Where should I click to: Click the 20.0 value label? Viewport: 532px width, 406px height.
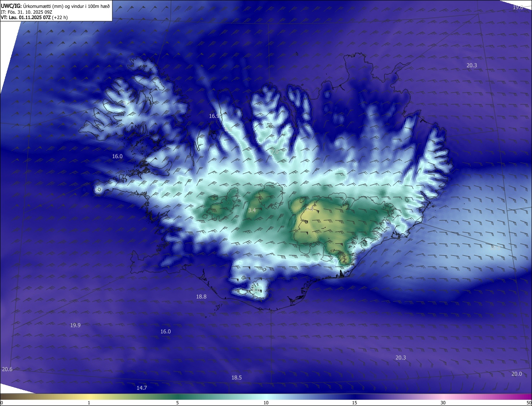pos(517,374)
